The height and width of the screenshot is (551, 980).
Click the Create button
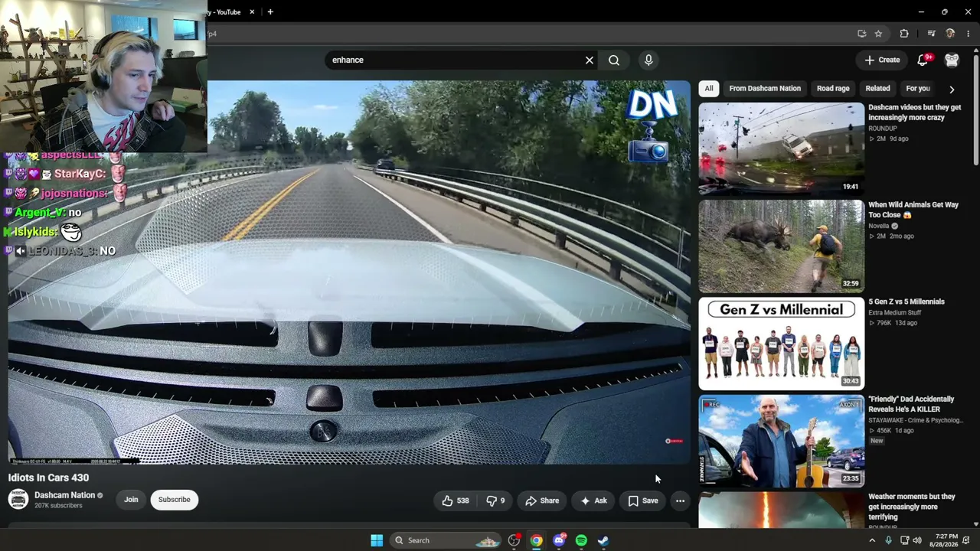coord(882,60)
